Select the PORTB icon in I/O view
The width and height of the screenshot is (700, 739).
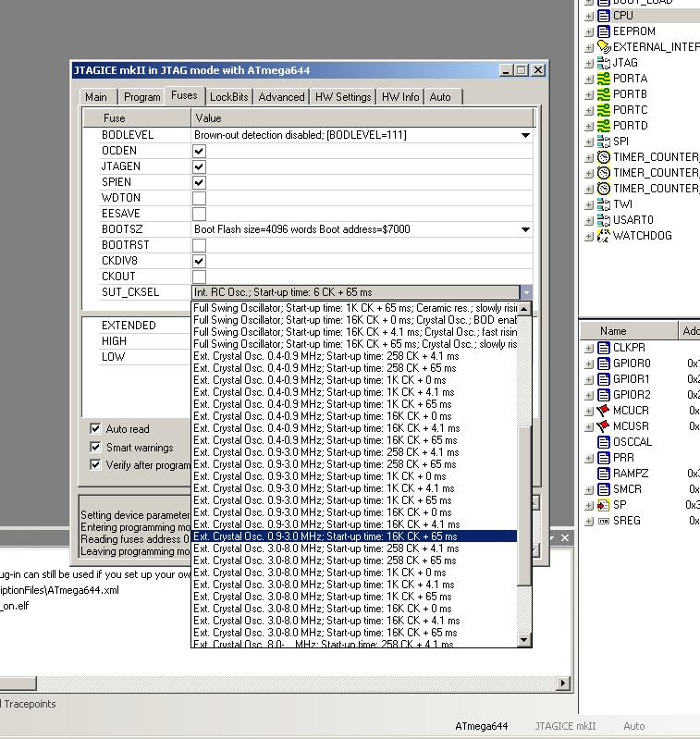[x=604, y=94]
